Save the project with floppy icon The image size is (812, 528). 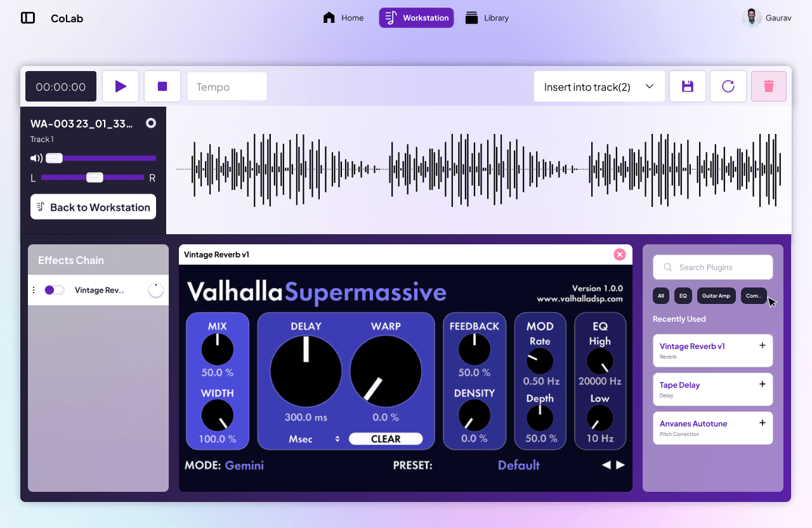point(688,86)
